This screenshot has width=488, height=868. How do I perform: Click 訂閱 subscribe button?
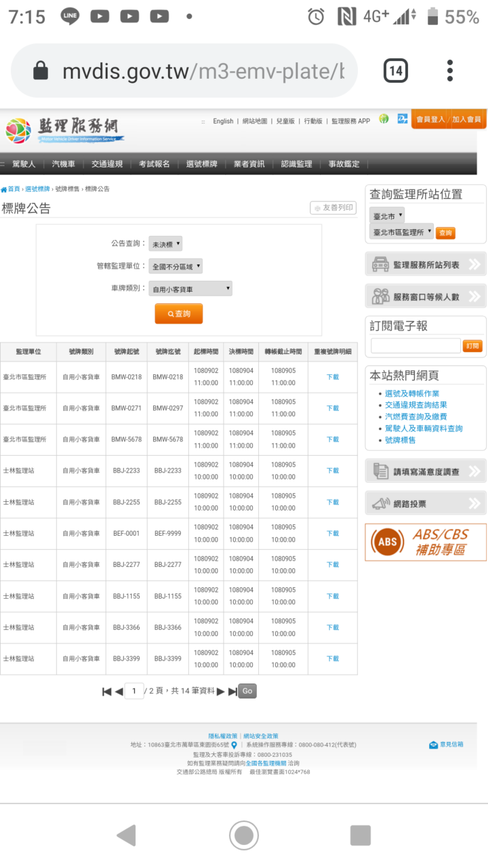[x=472, y=346]
